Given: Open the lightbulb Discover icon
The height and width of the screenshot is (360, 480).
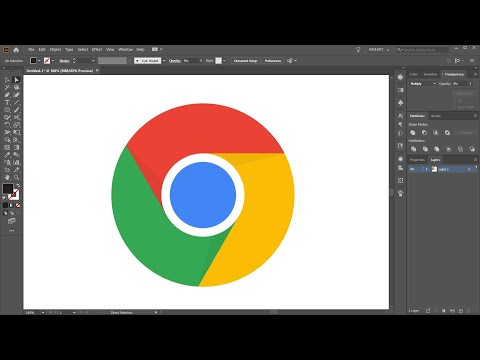Looking at the screenshot, I should 358,50.
